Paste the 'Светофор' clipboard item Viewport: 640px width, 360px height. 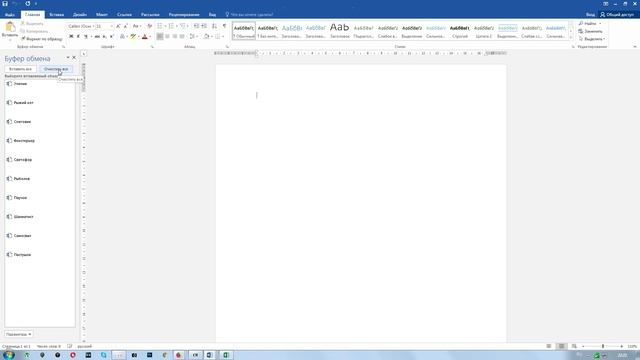(x=40, y=160)
